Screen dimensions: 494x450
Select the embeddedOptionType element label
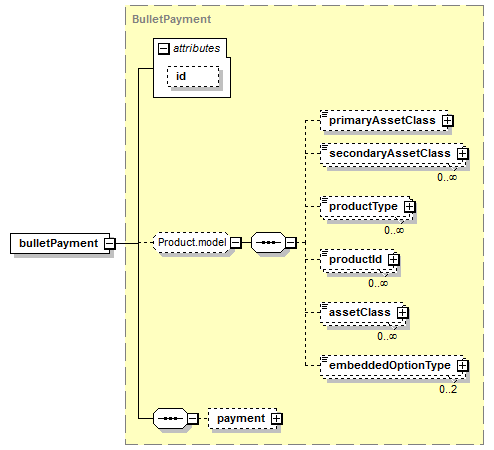click(x=390, y=365)
